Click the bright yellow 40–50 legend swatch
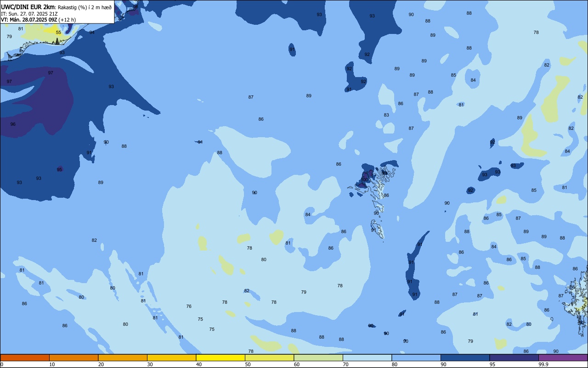This screenshot has width=588, height=368. tap(220, 357)
